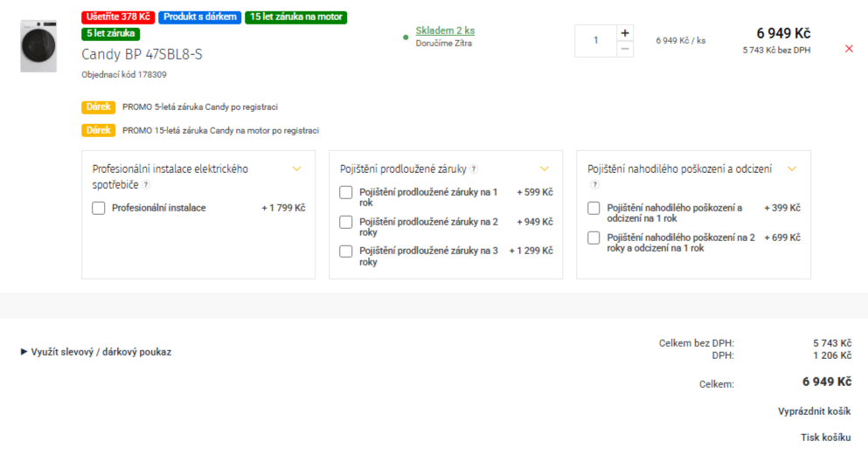Check extended warranty for 2 roky
This screenshot has width=868, height=469.
point(346,222)
